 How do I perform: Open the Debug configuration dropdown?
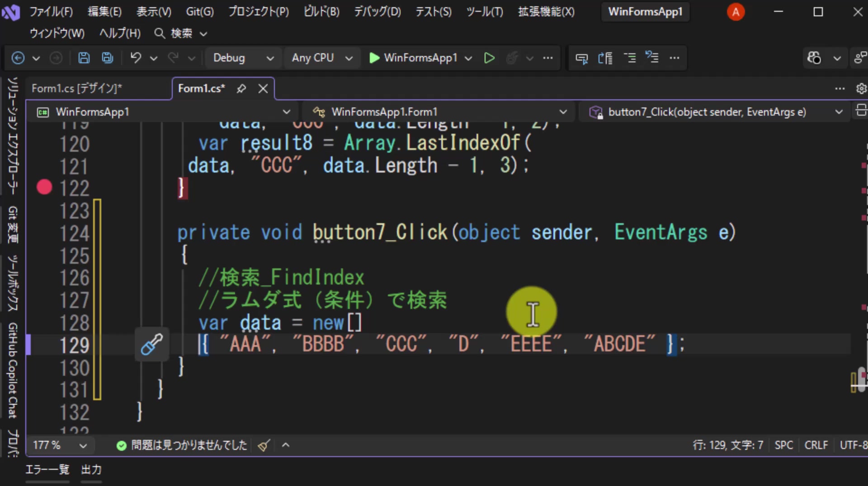(x=243, y=58)
